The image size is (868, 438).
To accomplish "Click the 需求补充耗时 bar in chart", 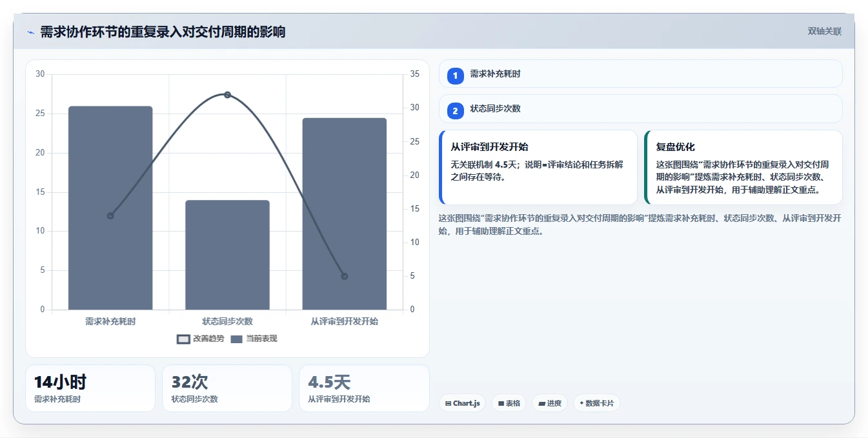I will click(x=110, y=208).
